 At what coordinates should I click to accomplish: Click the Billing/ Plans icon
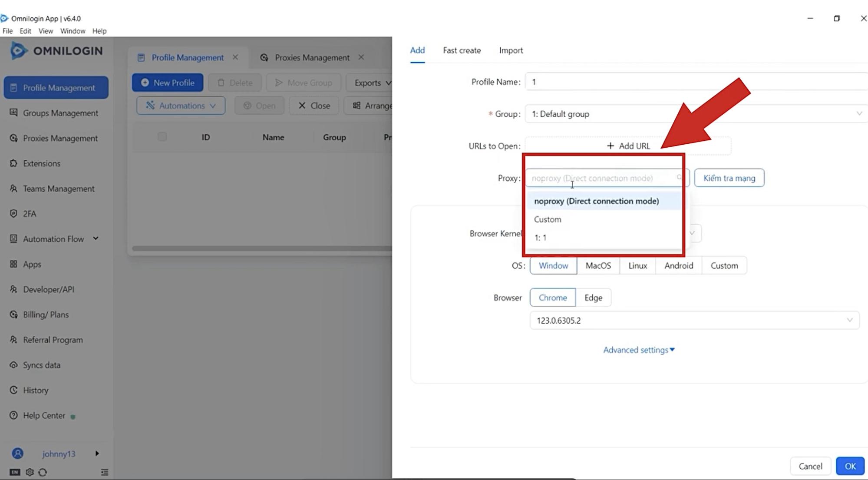(x=13, y=314)
